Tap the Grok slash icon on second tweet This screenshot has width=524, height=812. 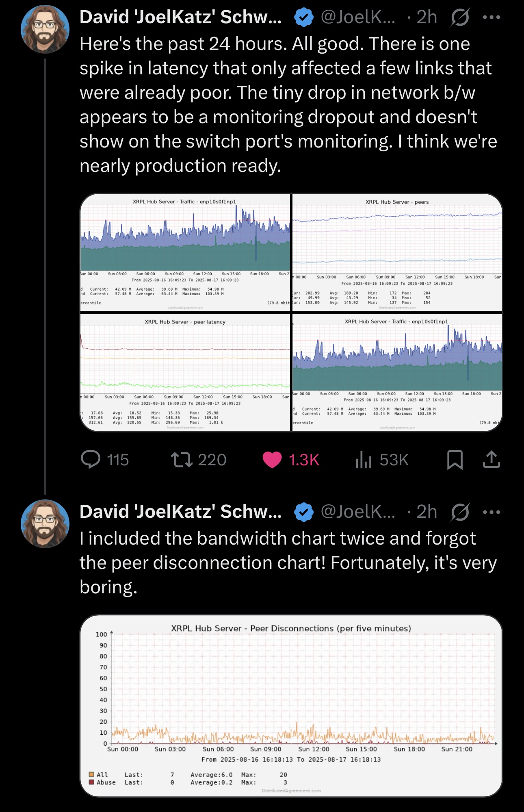point(460,512)
